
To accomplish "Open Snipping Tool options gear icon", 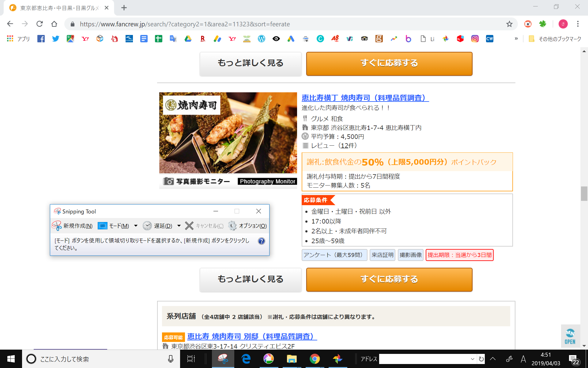I will [x=232, y=226].
